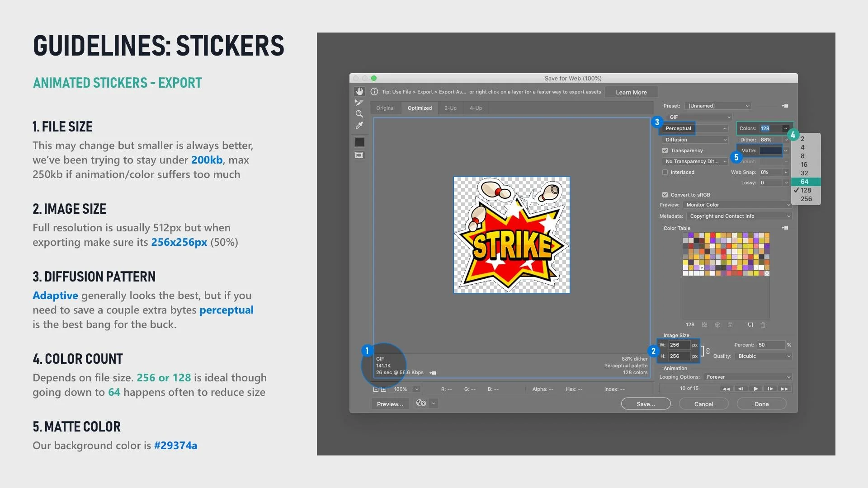This screenshot has width=868, height=488.
Task: Uncheck Convert to sRGB
Action: 665,195
